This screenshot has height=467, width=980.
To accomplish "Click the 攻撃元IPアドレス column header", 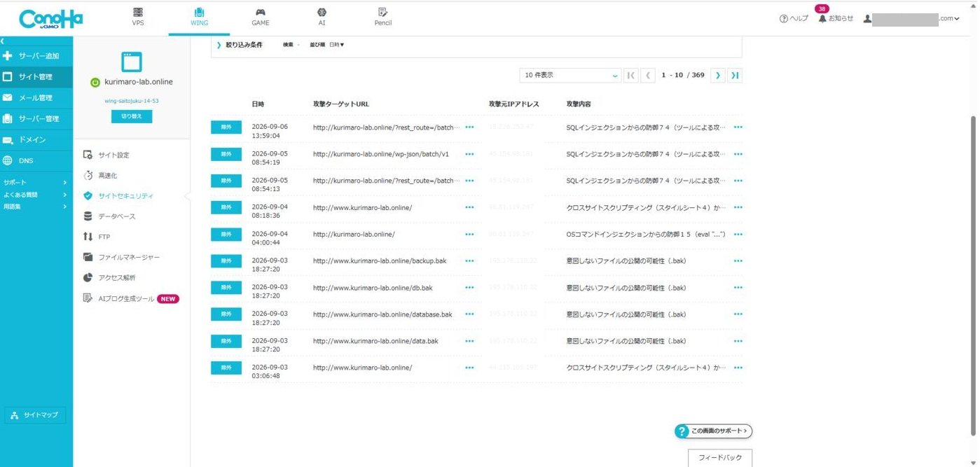I will [x=514, y=104].
